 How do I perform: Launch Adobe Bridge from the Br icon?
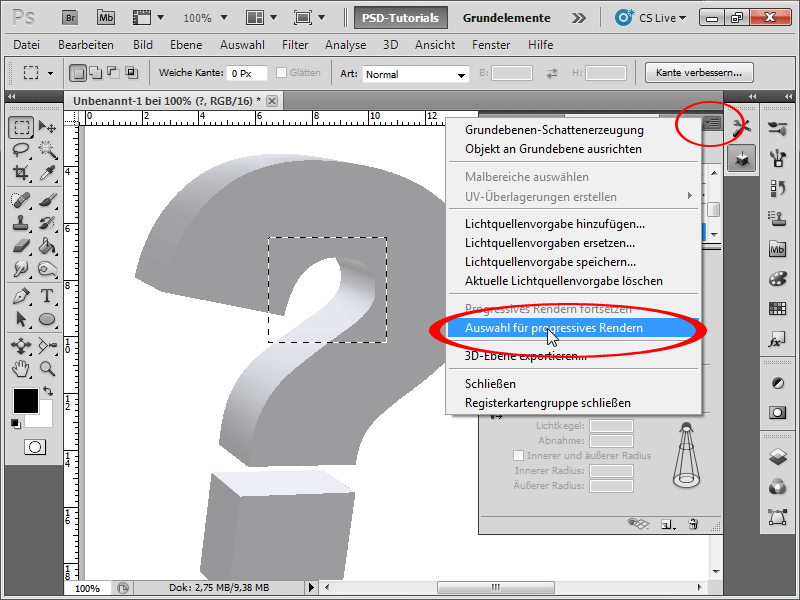tap(70, 18)
